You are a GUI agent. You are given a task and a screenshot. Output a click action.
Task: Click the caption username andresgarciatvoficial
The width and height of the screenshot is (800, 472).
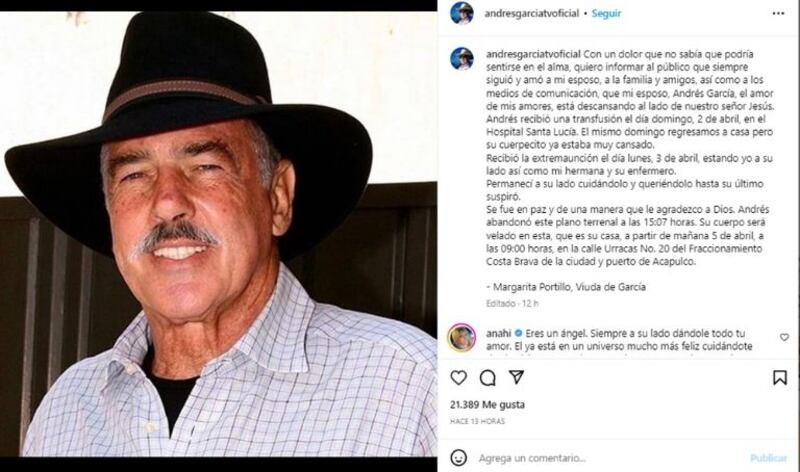(533, 54)
